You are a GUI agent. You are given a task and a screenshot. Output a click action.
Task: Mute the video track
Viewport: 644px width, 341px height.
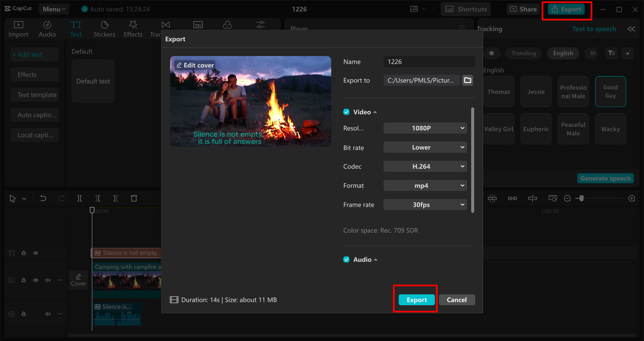(48, 280)
